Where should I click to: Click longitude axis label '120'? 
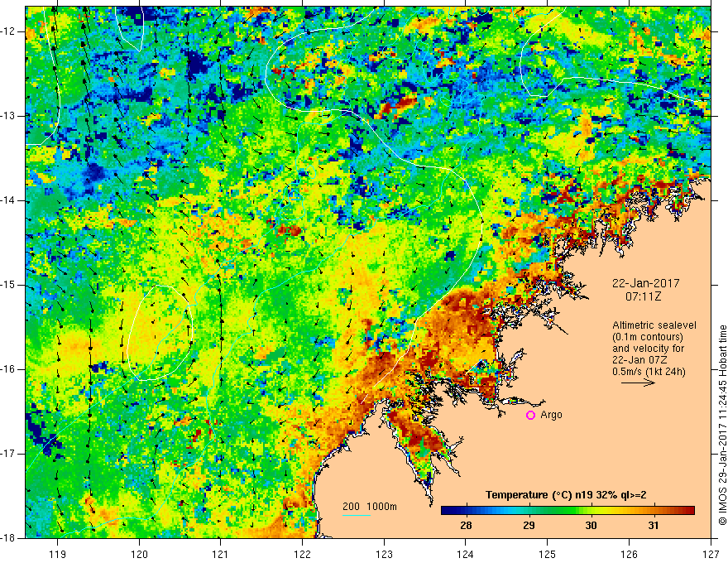coord(139,554)
